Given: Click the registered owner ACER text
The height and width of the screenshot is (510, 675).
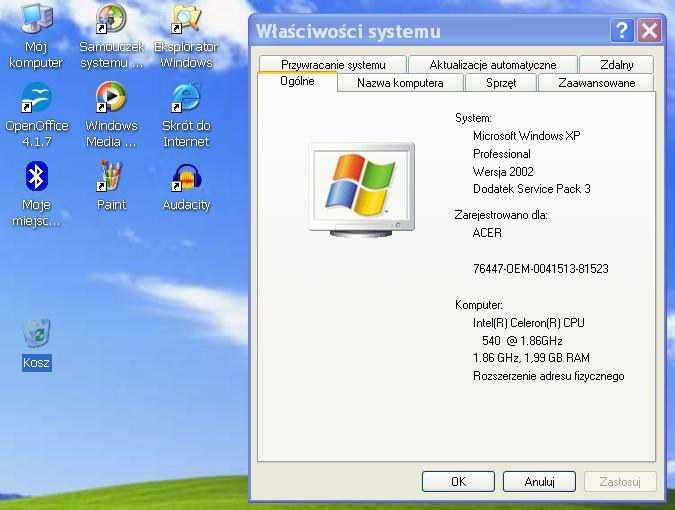Looking at the screenshot, I should pyautogui.click(x=487, y=233).
